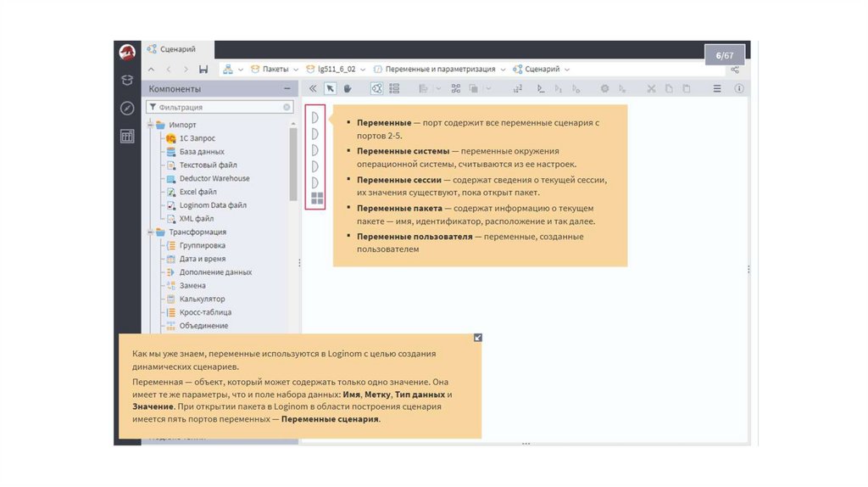Click the save diskette icon
This screenshot has width=868, height=487.
click(x=203, y=69)
